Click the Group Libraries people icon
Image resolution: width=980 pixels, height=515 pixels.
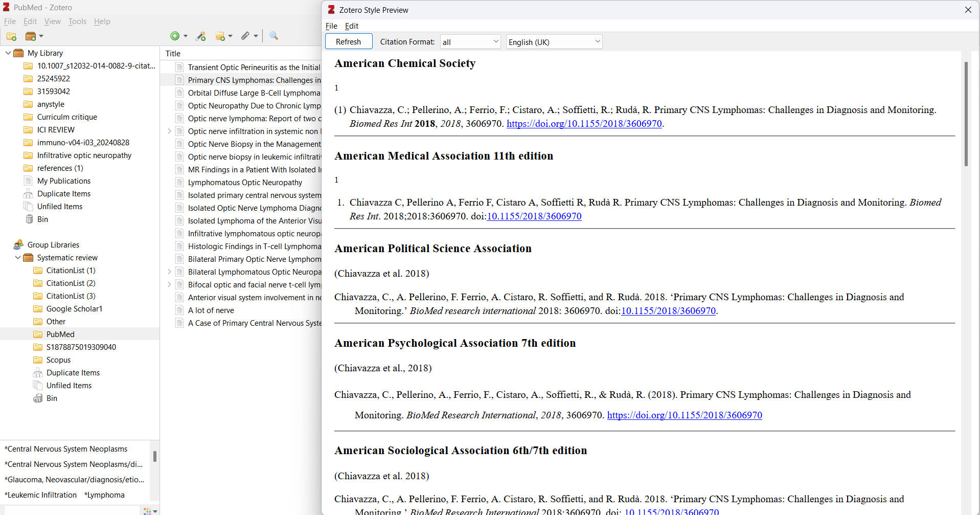[18, 244]
